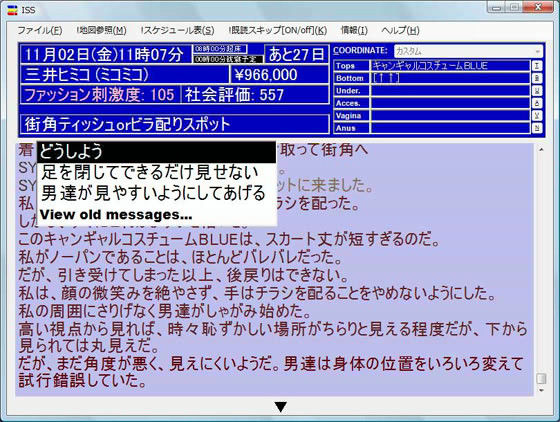Click the message scrollbar up arrow

[541, 150]
